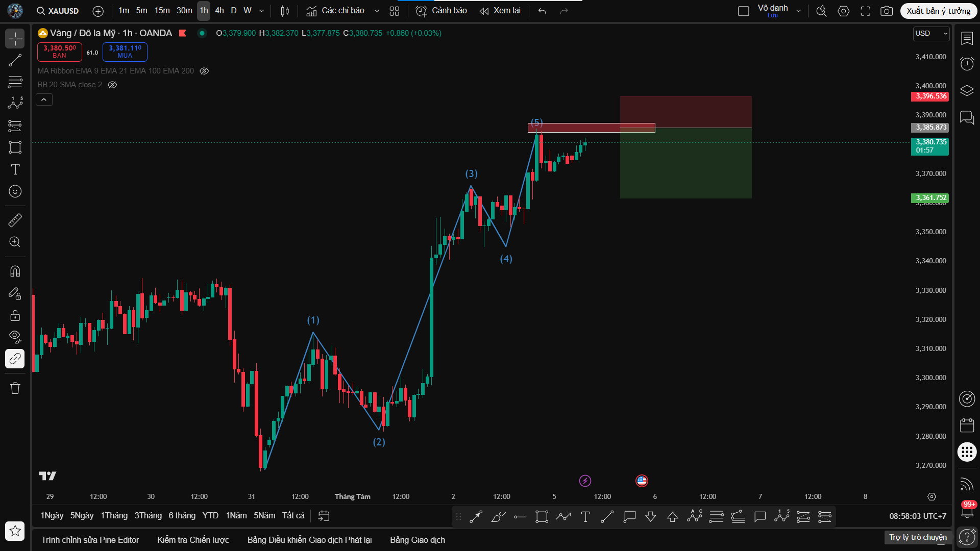Open the watchlist panel icon
Image resolution: width=980 pixels, height=551 pixels.
967,38
